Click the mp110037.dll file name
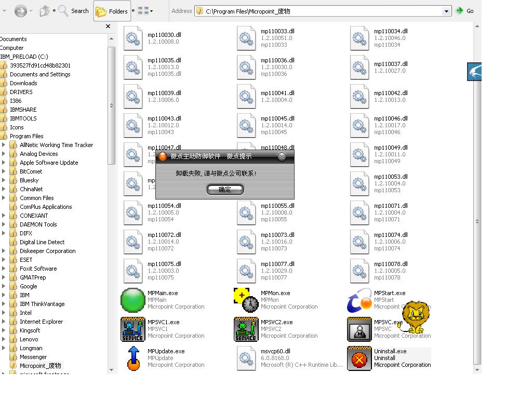Viewport: 532px width, 399px height. coord(391,64)
